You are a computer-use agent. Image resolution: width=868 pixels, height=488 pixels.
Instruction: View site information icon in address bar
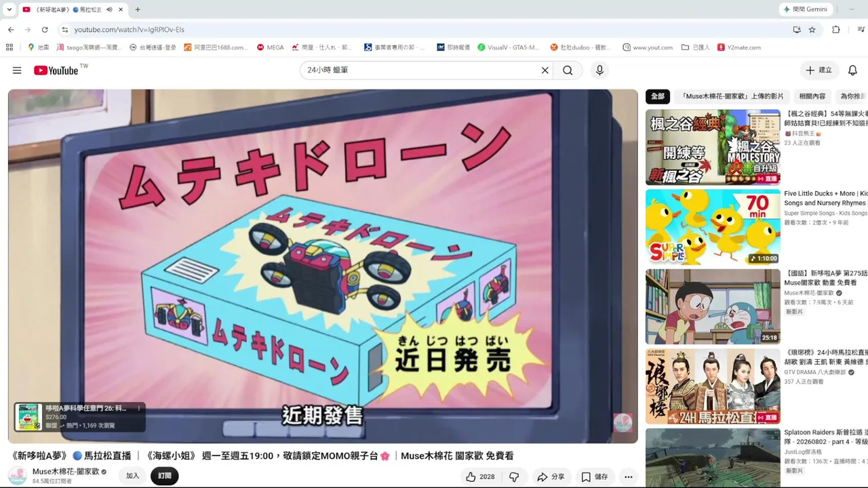tap(64, 30)
